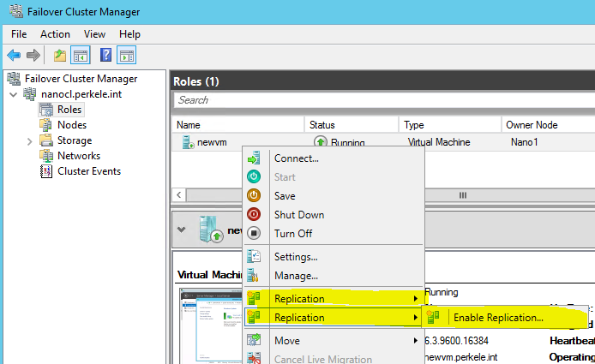Click the 'Nano1' owner node cell
Viewport: 595px width, 364px height.
pyautogui.click(x=524, y=142)
